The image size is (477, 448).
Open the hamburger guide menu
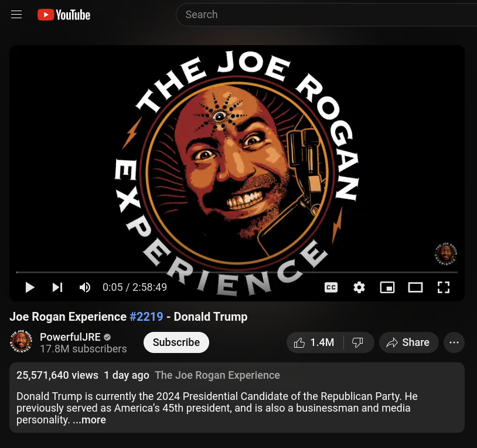tap(16, 14)
